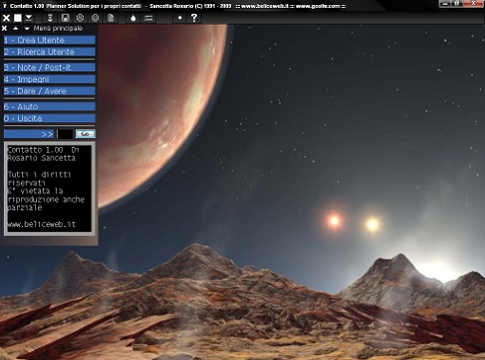Open 3 - Note / Post-it

49,68
